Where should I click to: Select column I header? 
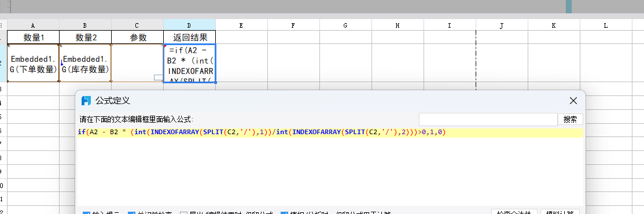pyautogui.click(x=450, y=25)
